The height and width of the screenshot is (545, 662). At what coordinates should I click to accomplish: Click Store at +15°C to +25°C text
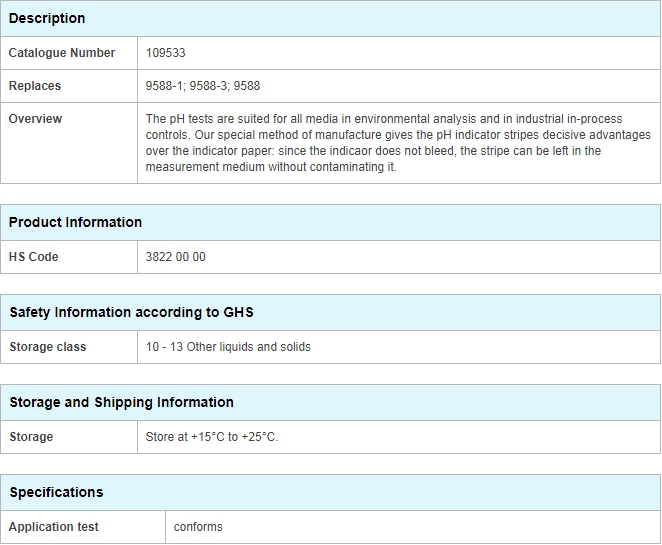[212, 437]
